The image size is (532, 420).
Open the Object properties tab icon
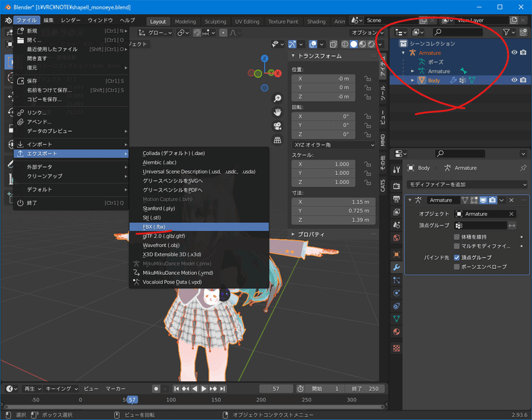tap(396, 254)
